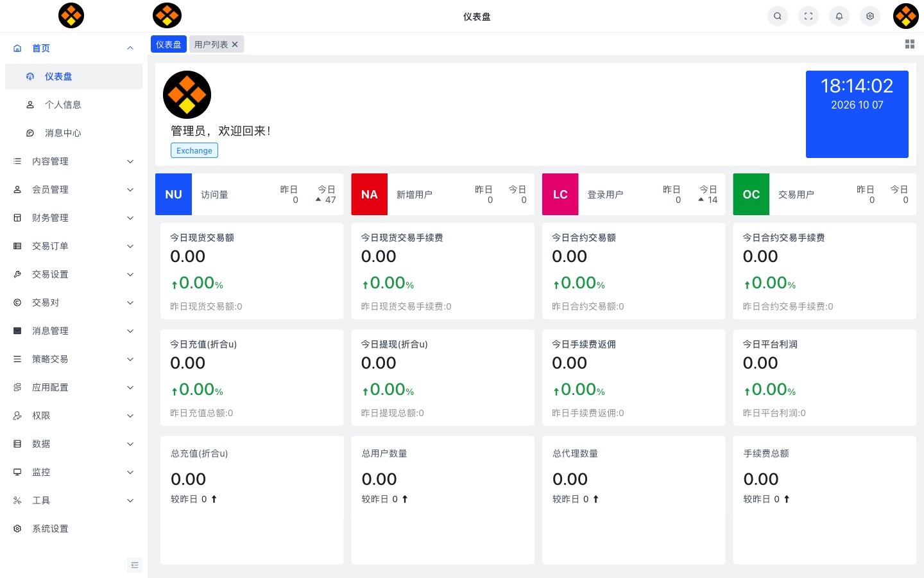Viewport: 924px width, 578px height.
Task: Click the pink LC login users badge
Action: coord(560,194)
